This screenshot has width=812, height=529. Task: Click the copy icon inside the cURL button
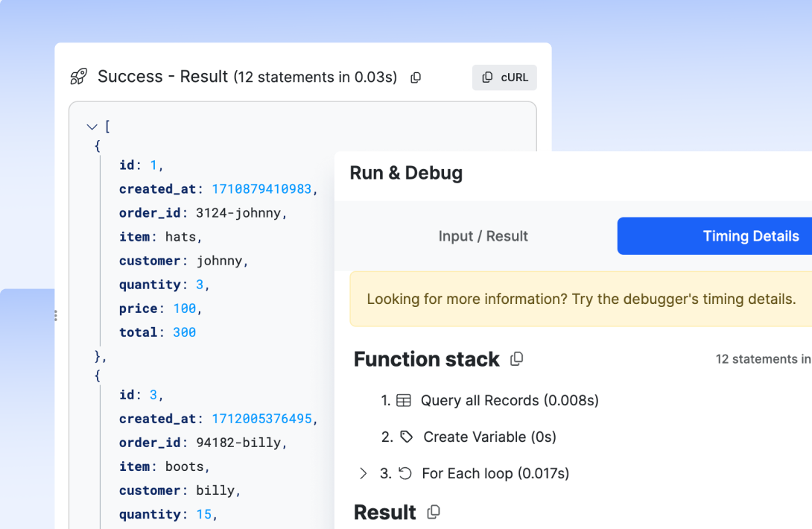(x=489, y=77)
